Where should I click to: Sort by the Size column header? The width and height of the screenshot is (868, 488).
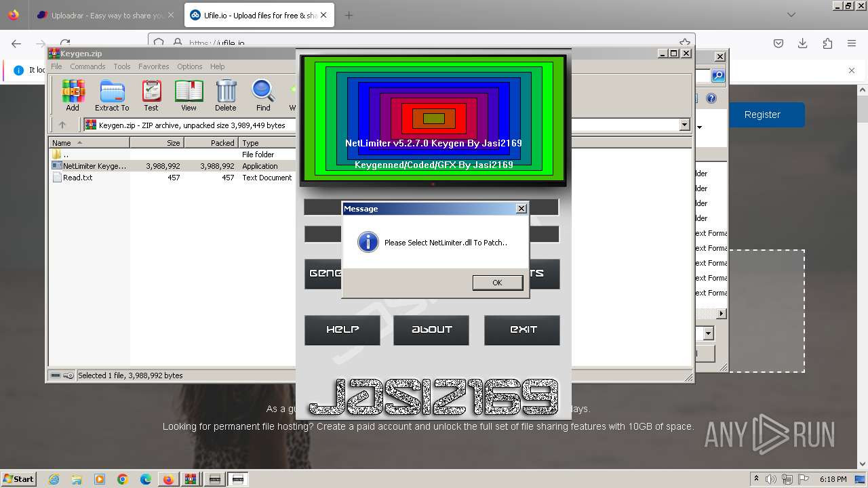[x=157, y=142]
